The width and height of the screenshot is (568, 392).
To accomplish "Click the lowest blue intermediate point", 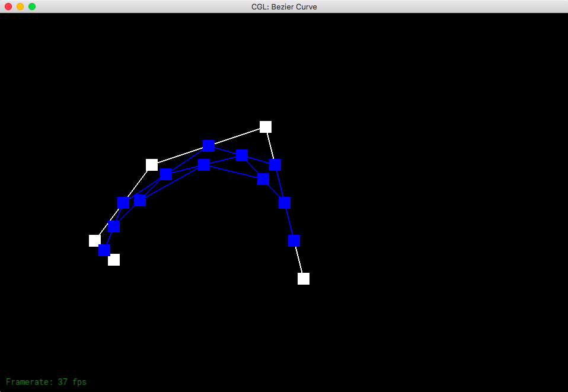I will click(104, 250).
